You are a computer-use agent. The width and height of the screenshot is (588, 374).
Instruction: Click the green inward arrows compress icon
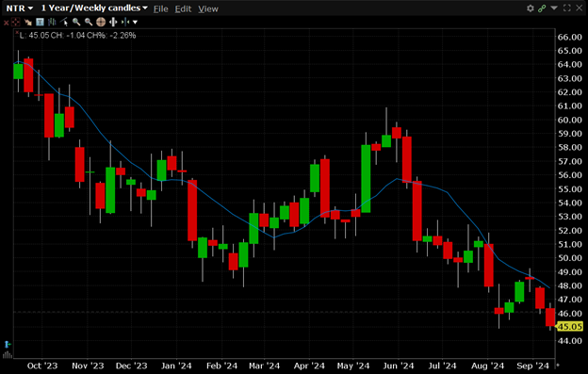click(125, 22)
